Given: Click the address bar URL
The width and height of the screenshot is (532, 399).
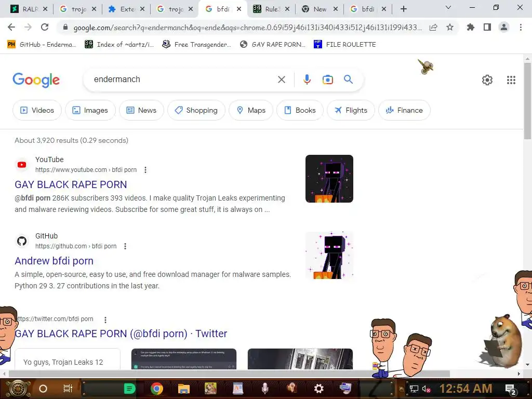Looking at the screenshot, I should (248, 28).
